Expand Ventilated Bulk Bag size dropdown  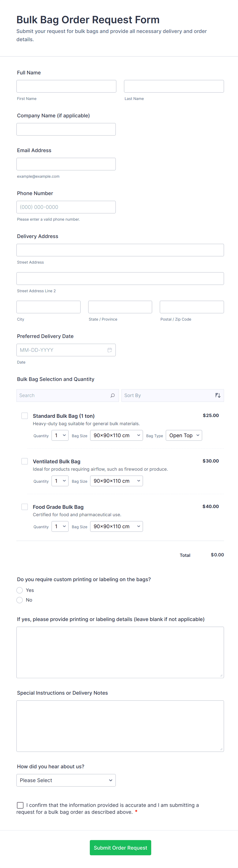point(116,481)
